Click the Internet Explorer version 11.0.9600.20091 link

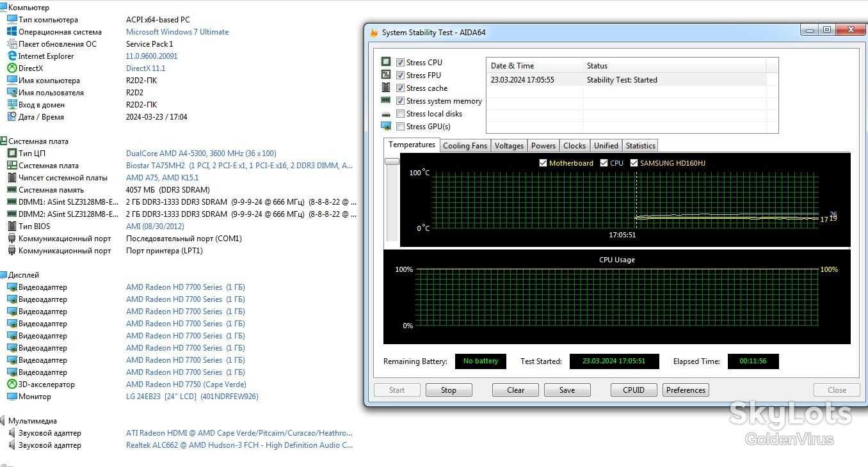(152, 56)
